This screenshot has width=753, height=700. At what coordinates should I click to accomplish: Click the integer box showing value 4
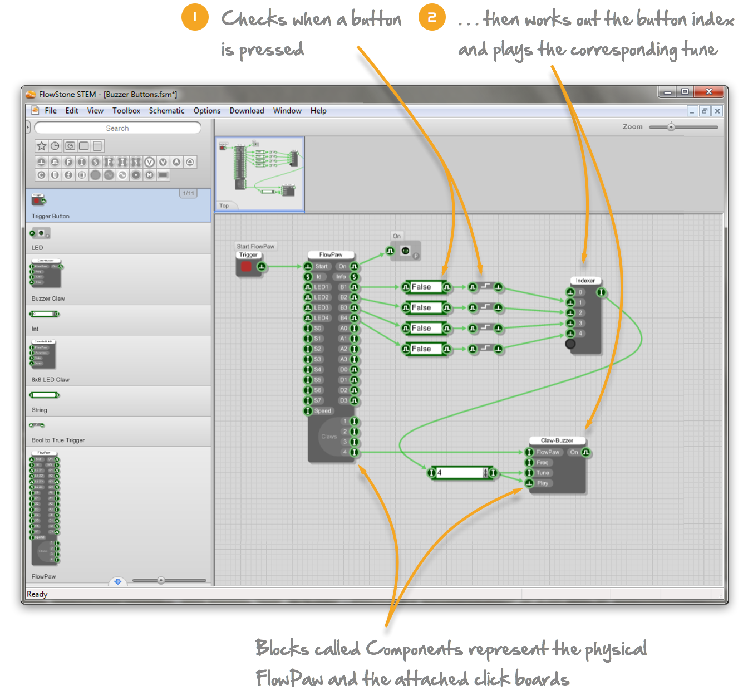459,473
